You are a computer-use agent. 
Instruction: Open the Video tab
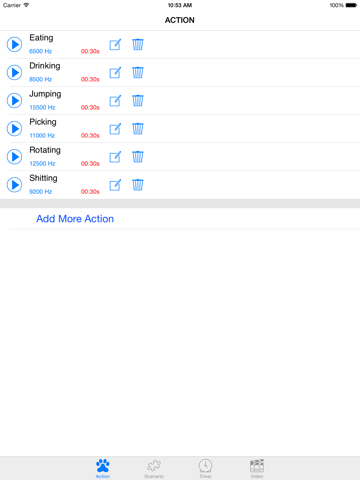click(x=257, y=468)
